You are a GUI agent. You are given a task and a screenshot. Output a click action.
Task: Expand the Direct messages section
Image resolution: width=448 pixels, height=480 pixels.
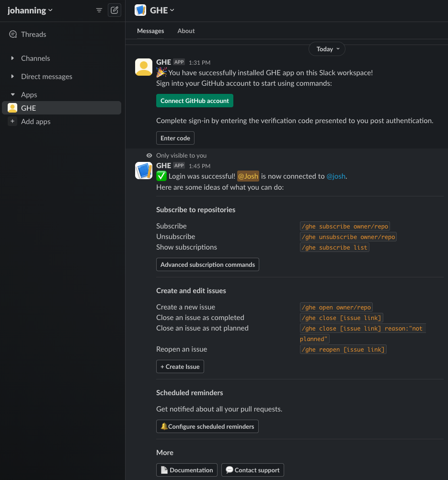(x=12, y=77)
